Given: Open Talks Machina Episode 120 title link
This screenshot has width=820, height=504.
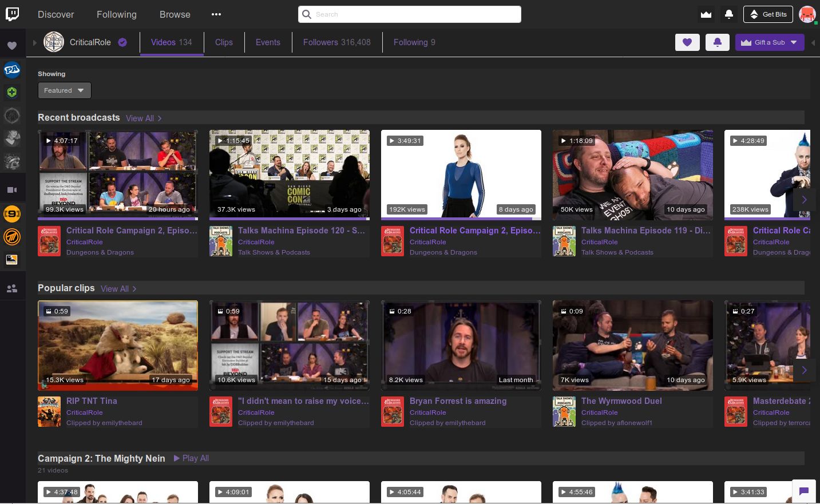Looking at the screenshot, I should click(x=302, y=231).
